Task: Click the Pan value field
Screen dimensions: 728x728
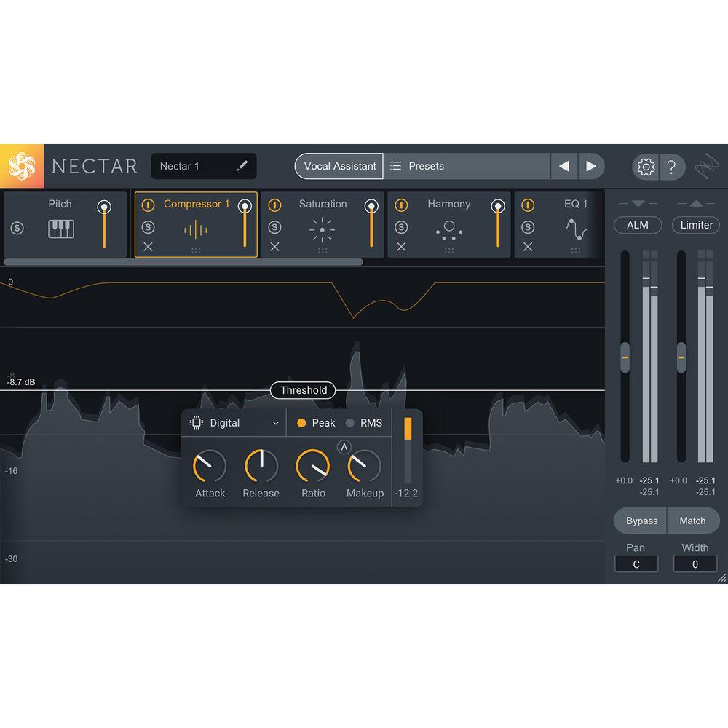Action: click(x=636, y=563)
